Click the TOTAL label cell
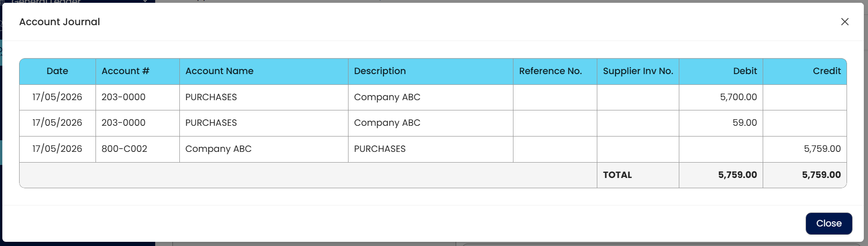868x246 pixels. (617, 175)
